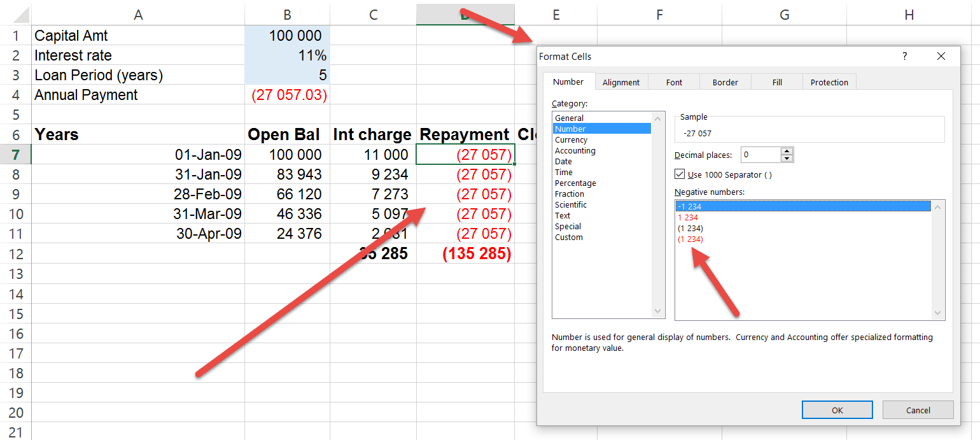980x440 pixels.
Task: Decrease decimal places with the down spinner
Action: pos(787,159)
